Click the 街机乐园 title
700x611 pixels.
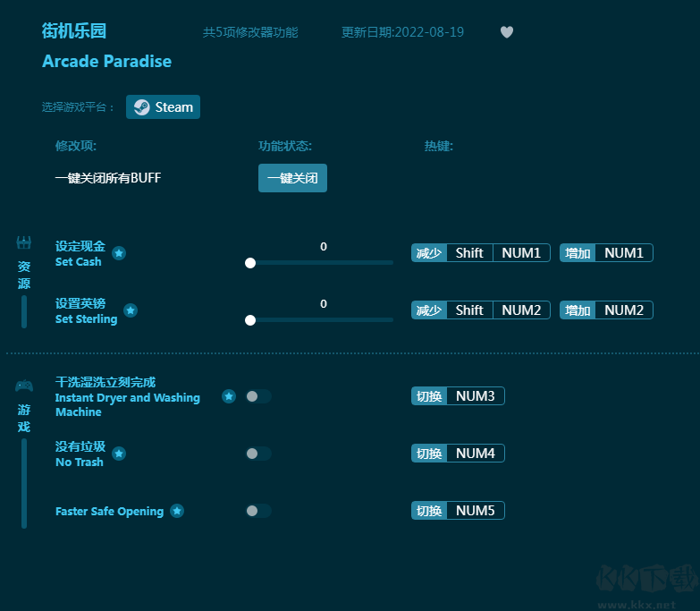coord(74,31)
